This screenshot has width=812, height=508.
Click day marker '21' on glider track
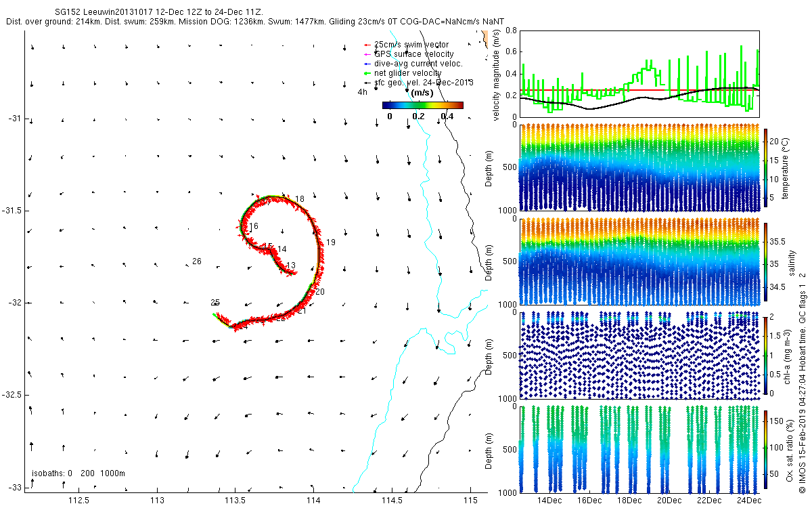point(302,312)
